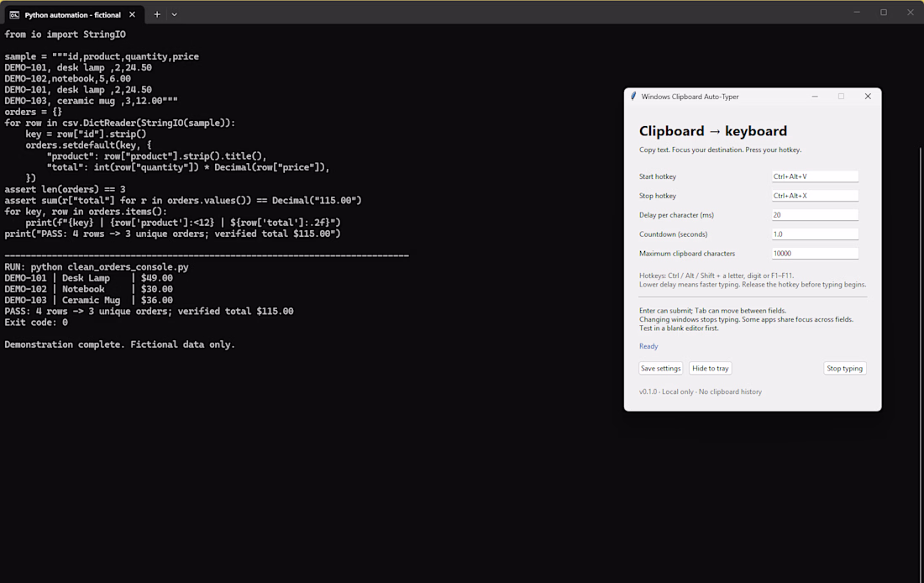Click the 'DEMO-102 | Notebook' output row

point(88,290)
